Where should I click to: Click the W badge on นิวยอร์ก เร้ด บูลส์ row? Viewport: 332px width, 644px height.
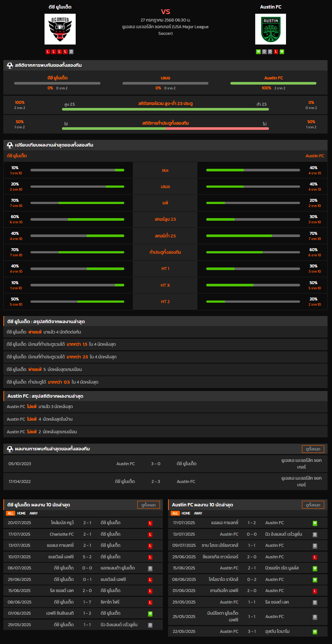315,568
